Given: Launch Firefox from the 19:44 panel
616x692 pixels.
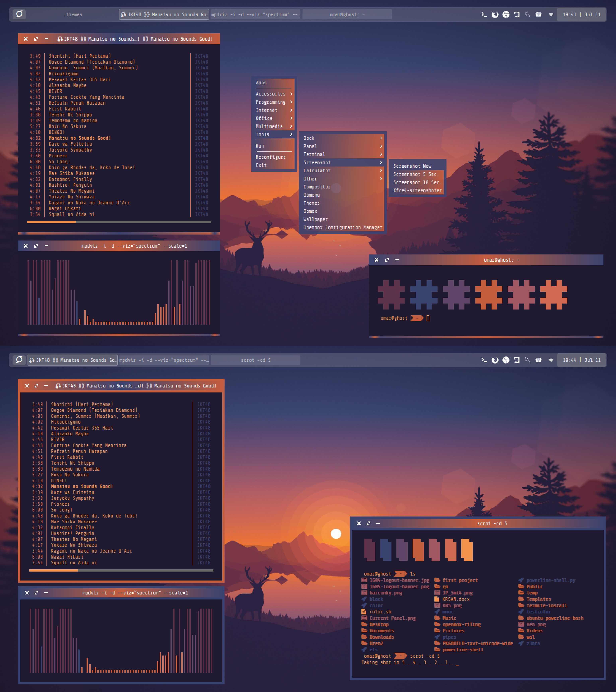Looking at the screenshot, I should pos(495,360).
